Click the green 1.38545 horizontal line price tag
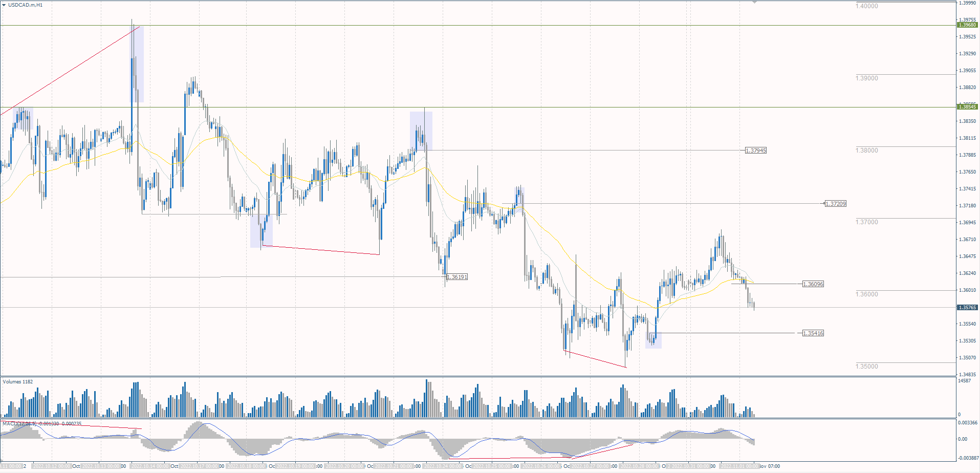 pos(967,106)
